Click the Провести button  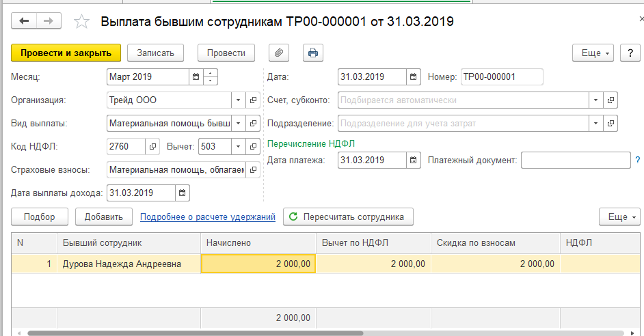[226, 53]
